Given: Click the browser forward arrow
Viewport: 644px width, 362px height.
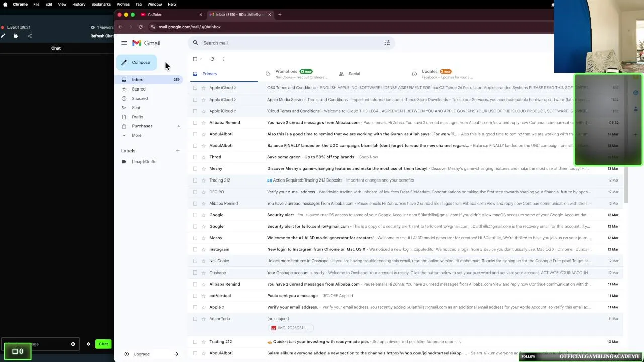Looking at the screenshot, I should coord(130,27).
